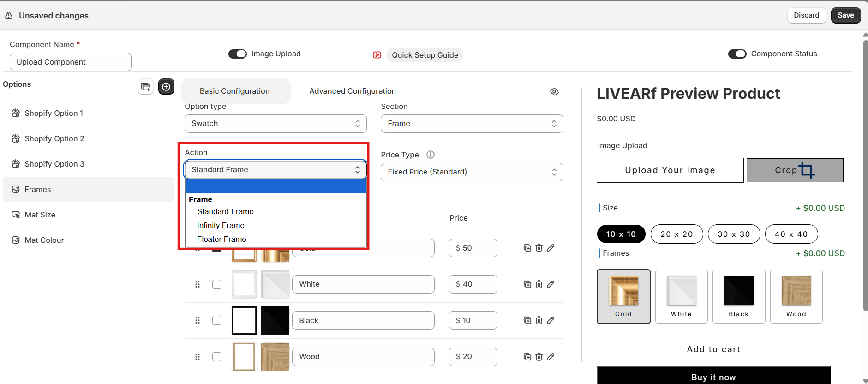Edit the Black swatch row
This screenshot has width=868, height=384.
551,320
